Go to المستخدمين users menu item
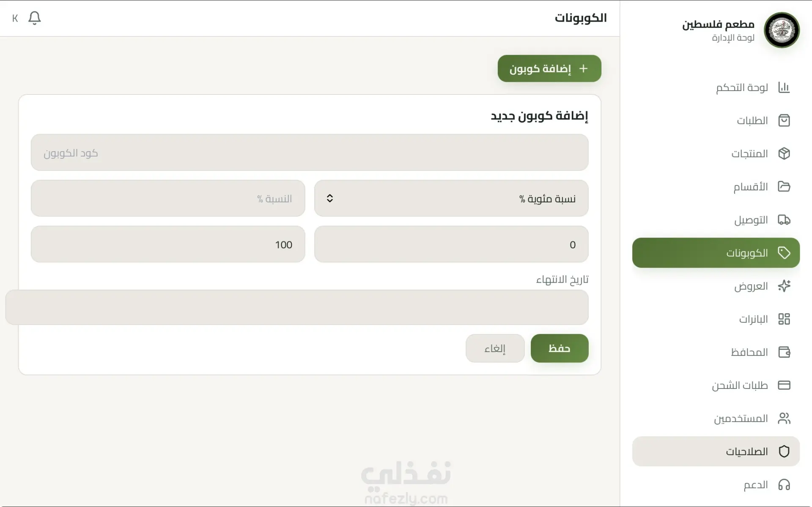 click(x=741, y=419)
